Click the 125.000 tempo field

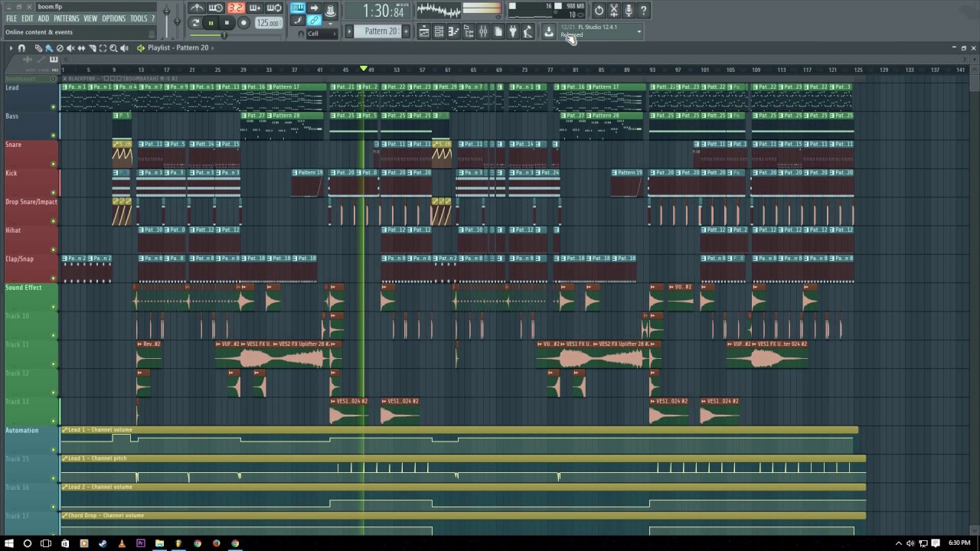pos(269,23)
